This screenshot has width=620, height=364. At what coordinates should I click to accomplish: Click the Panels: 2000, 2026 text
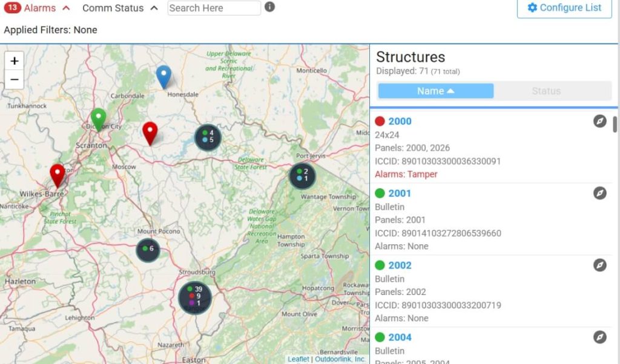412,148
